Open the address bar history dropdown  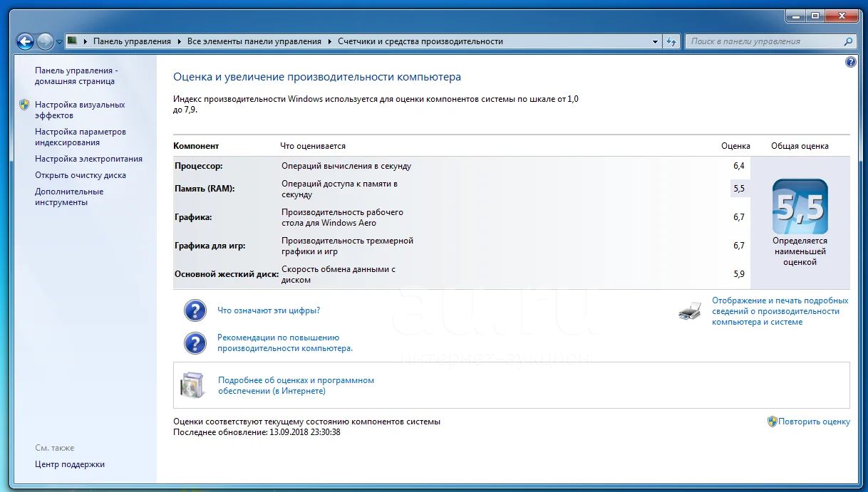656,41
